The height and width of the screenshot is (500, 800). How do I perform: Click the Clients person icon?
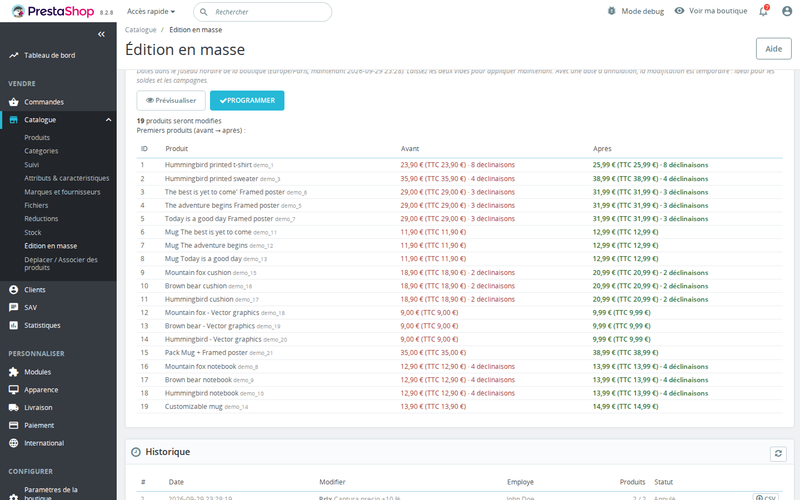(x=14, y=290)
